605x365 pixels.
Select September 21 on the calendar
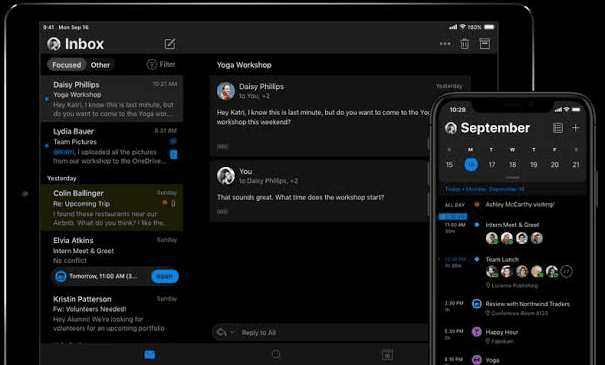click(576, 165)
